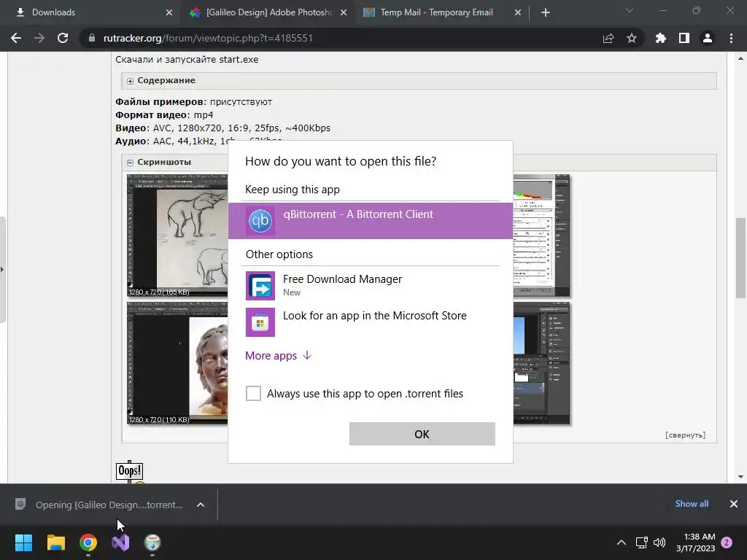The image size is (747, 560).
Task: Confirm the dialog with OK
Action: pyautogui.click(x=422, y=434)
